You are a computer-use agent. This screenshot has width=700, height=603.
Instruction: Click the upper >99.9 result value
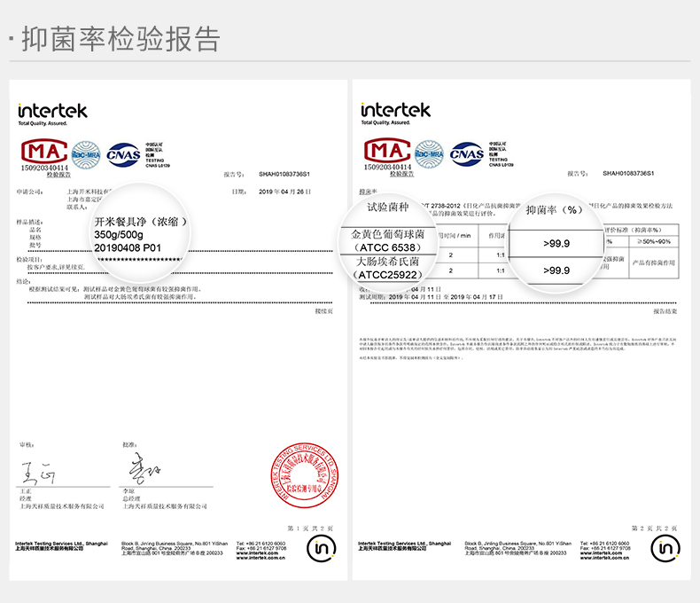click(556, 244)
